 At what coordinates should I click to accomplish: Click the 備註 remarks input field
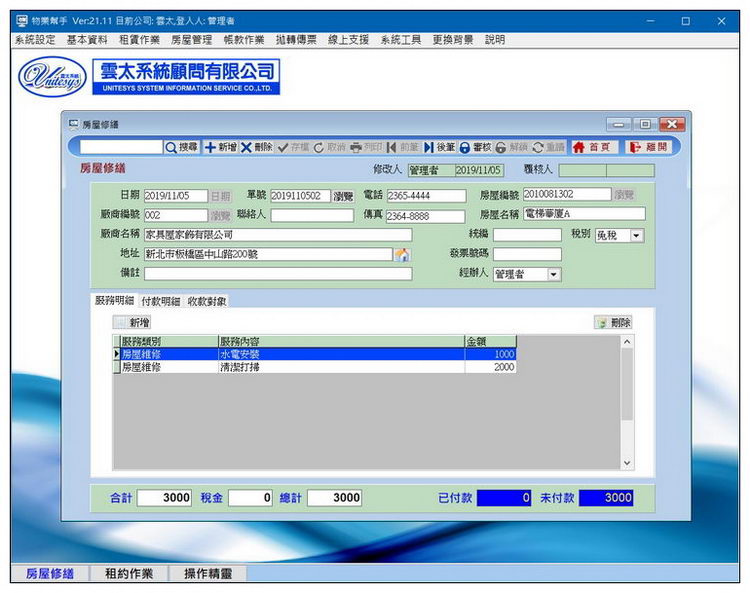(x=277, y=273)
